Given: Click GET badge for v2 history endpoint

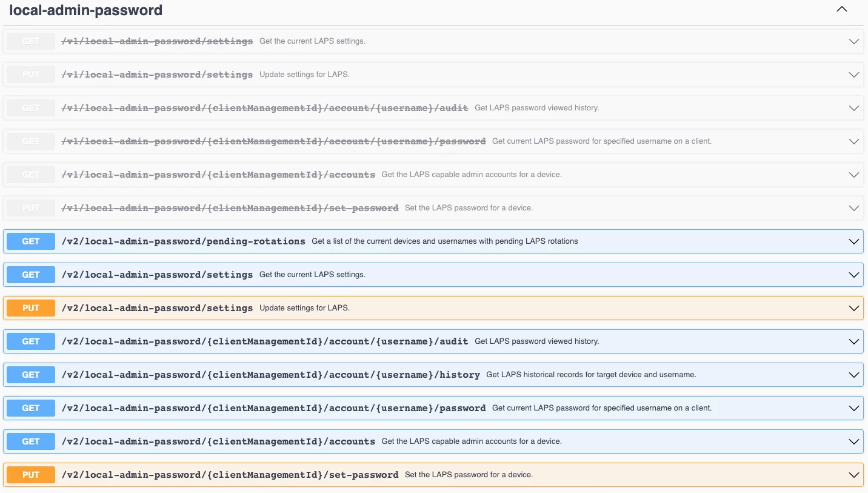Looking at the screenshot, I should (x=31, y=375).
